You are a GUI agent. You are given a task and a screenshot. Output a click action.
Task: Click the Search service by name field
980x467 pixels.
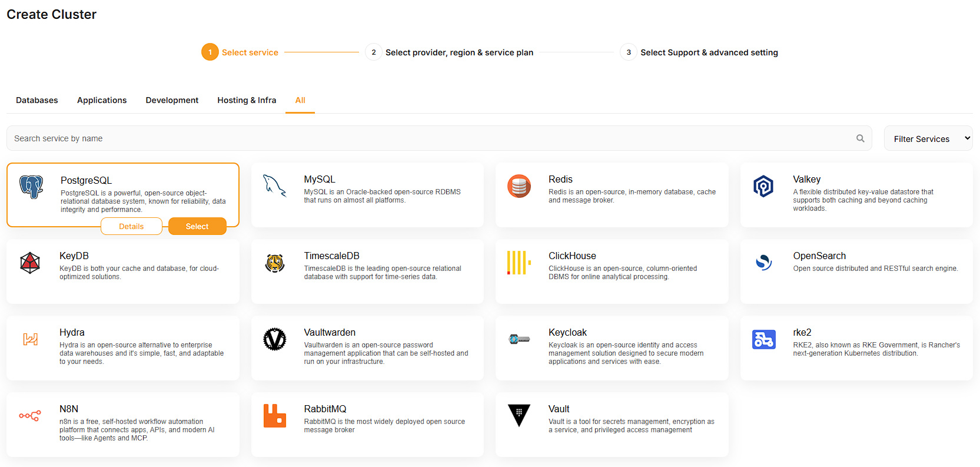pyautogui.click(x=430, y=138)
